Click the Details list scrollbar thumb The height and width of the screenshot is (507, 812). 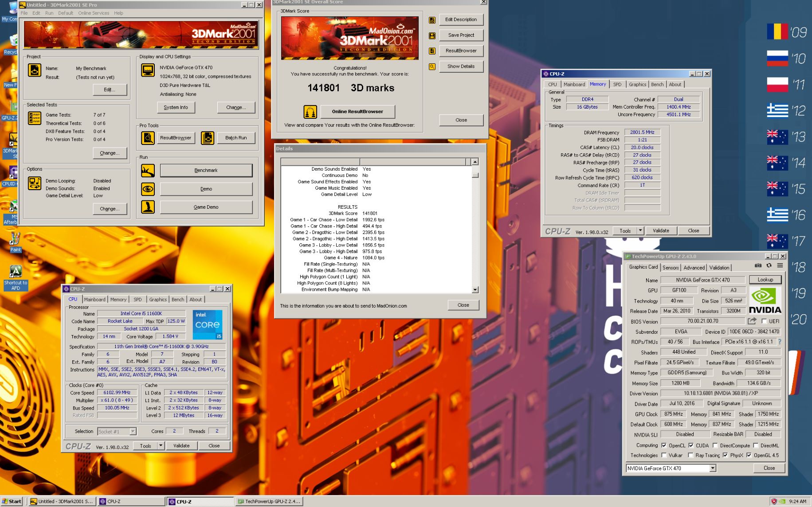click(x=475, y=175)
